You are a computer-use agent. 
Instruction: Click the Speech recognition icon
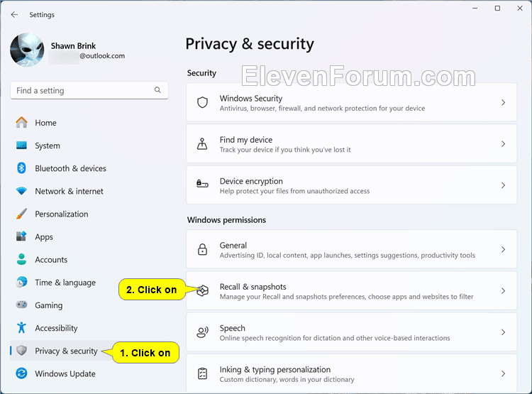click(x=203, y=332)
